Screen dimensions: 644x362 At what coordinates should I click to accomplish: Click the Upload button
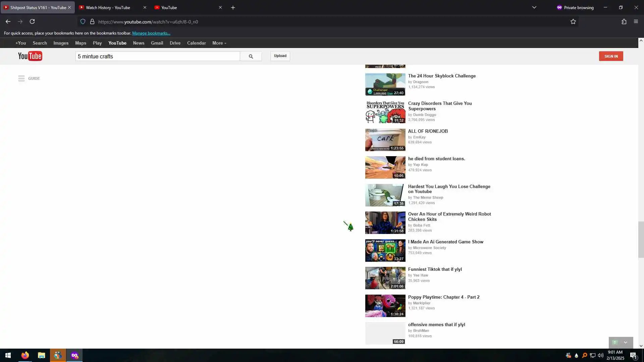280,56
